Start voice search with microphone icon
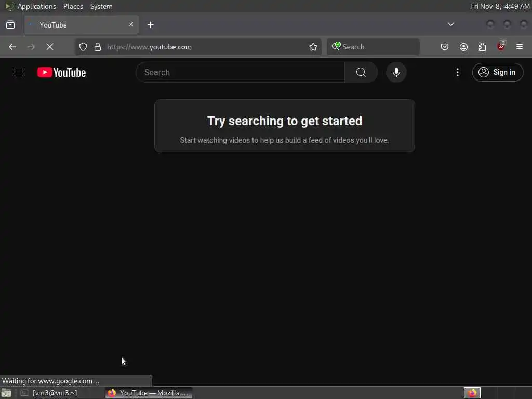The width and height of the screenshot is (532, 399). click(x=396, y=72)
